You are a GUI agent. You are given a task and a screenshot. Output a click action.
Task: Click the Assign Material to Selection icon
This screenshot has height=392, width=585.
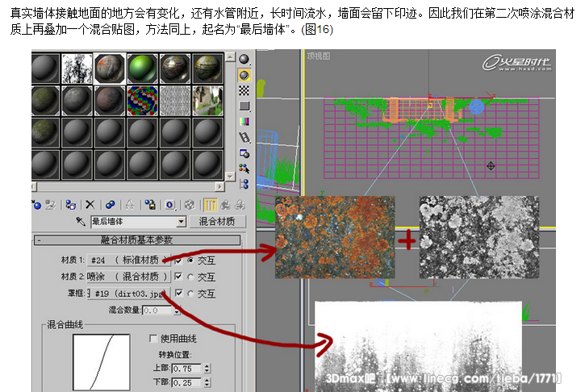[70, 205]
